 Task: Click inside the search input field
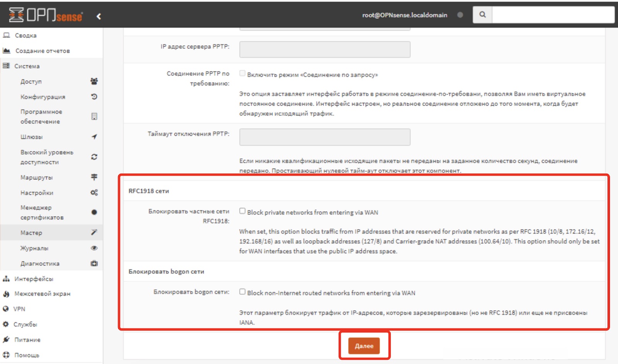tap(552, 14)
